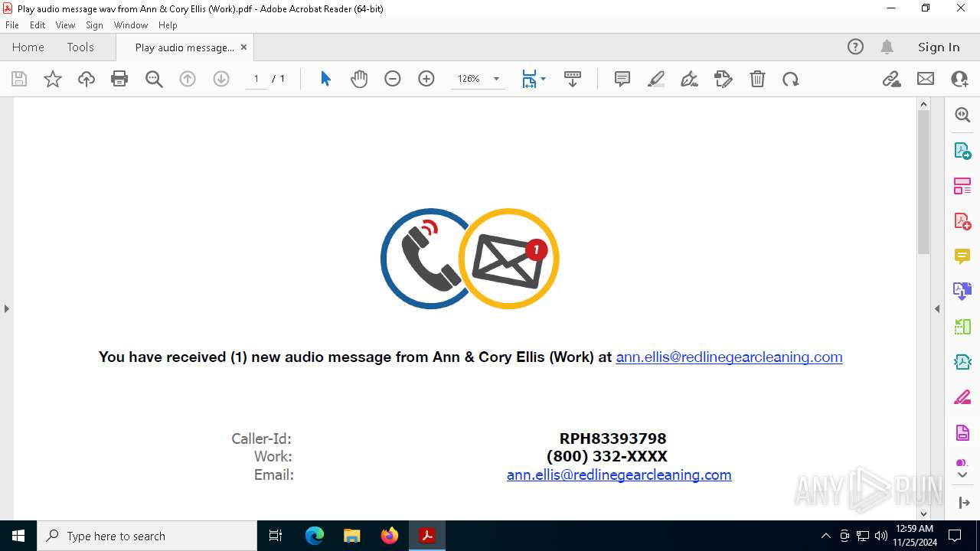Open the Fill & Sign pen tool
This screenshot has height=551, width=980.
[690, 79]
